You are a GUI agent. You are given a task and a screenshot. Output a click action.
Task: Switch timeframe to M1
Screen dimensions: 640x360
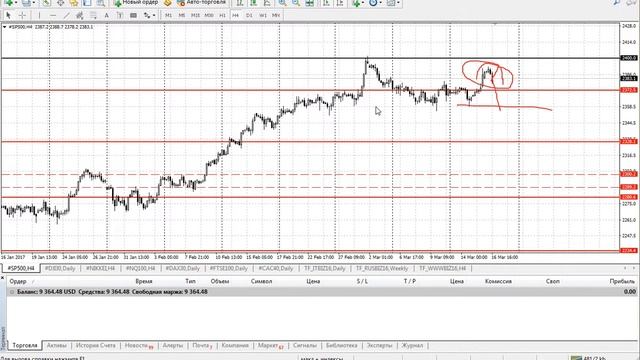169,15
